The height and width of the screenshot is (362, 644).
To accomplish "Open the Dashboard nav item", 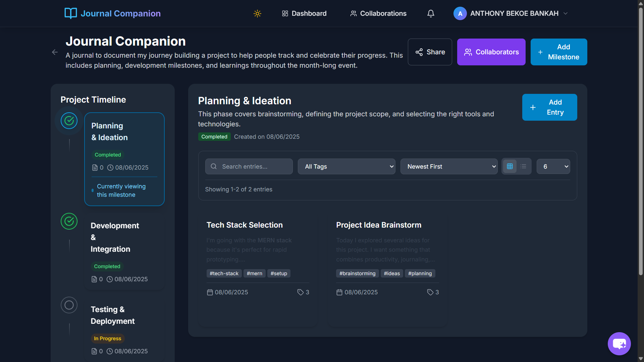I will coord(304,13).
